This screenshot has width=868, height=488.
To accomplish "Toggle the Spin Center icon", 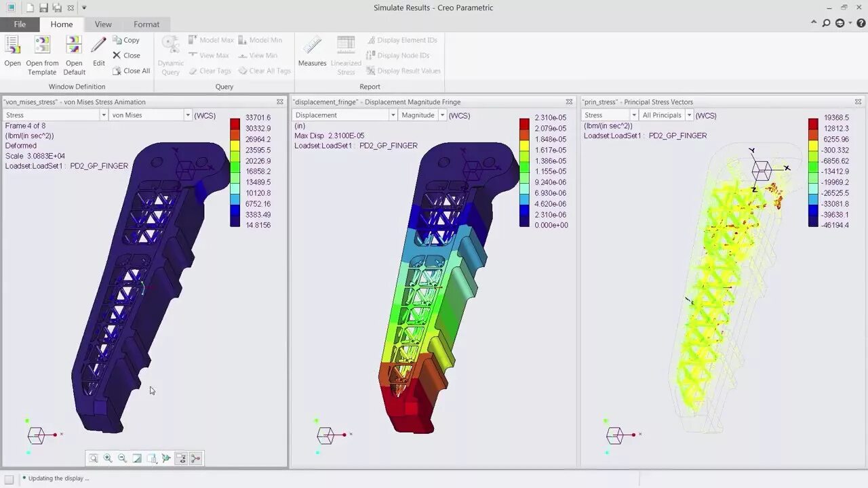I will [166, 458].
